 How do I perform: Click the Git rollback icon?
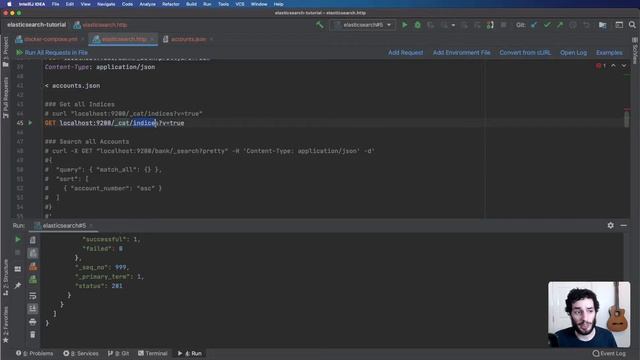[586, 25]
